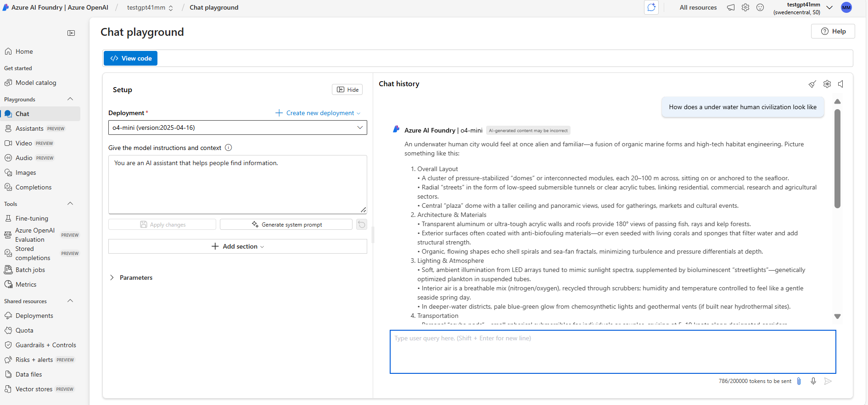Image resolution: width=868 pixels, height=405 pixels.
Task: Open the settings gear in the top bar
Action: click(x=745, y=7)
